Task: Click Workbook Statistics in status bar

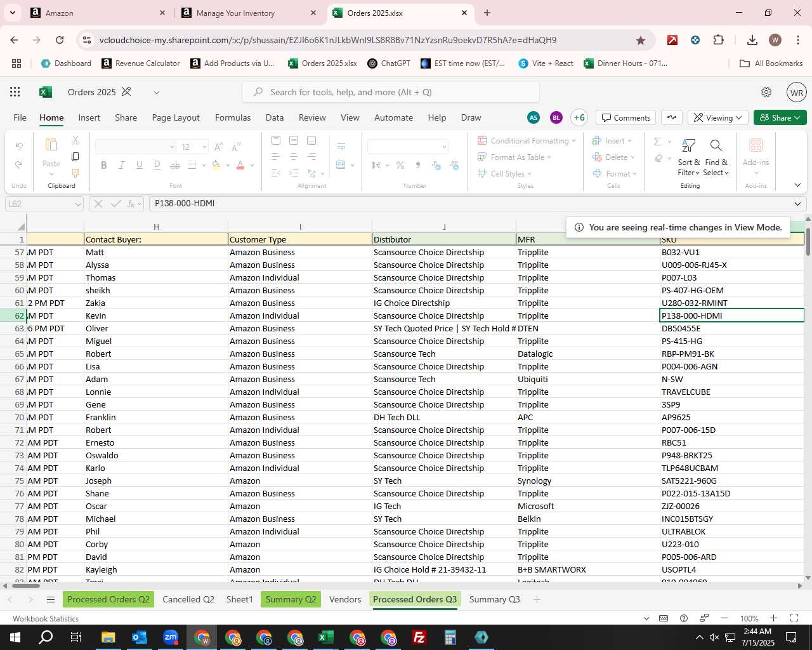Action: (x=46, y=619)
